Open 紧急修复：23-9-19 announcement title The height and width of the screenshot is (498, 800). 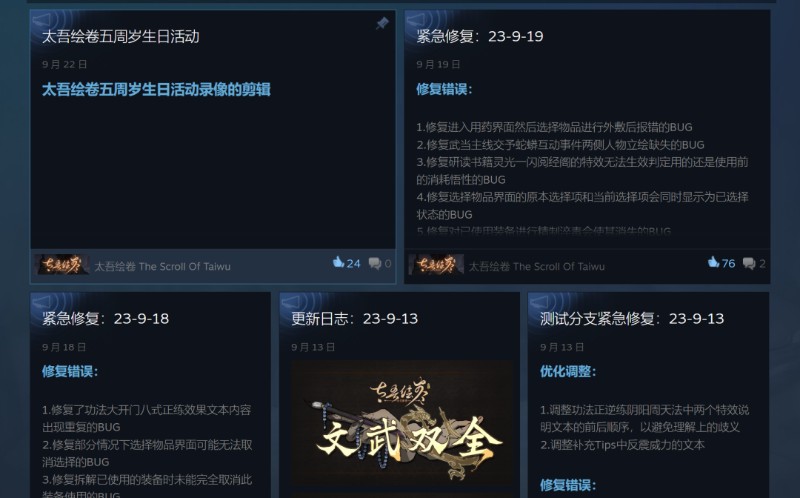coord(480,37)
